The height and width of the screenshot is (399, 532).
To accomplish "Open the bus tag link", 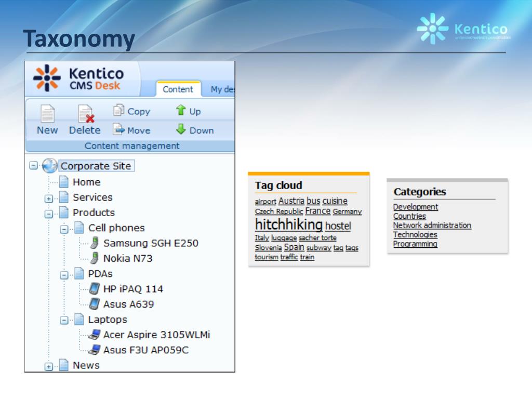I will (x=313, y=201).
